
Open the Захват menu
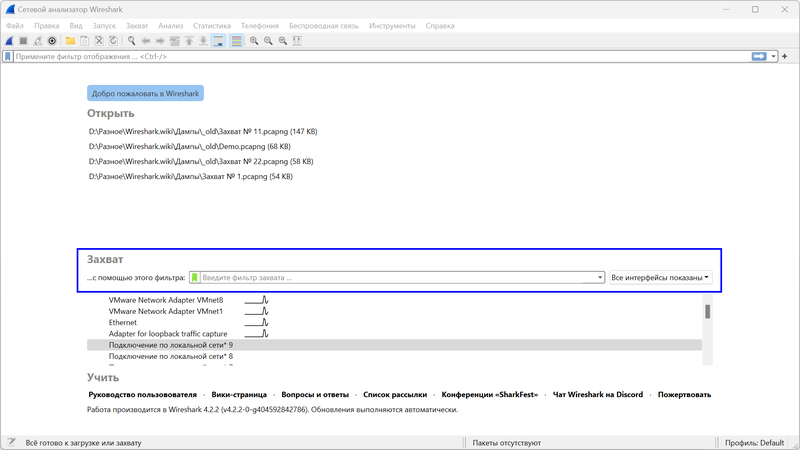click(137, 26)
